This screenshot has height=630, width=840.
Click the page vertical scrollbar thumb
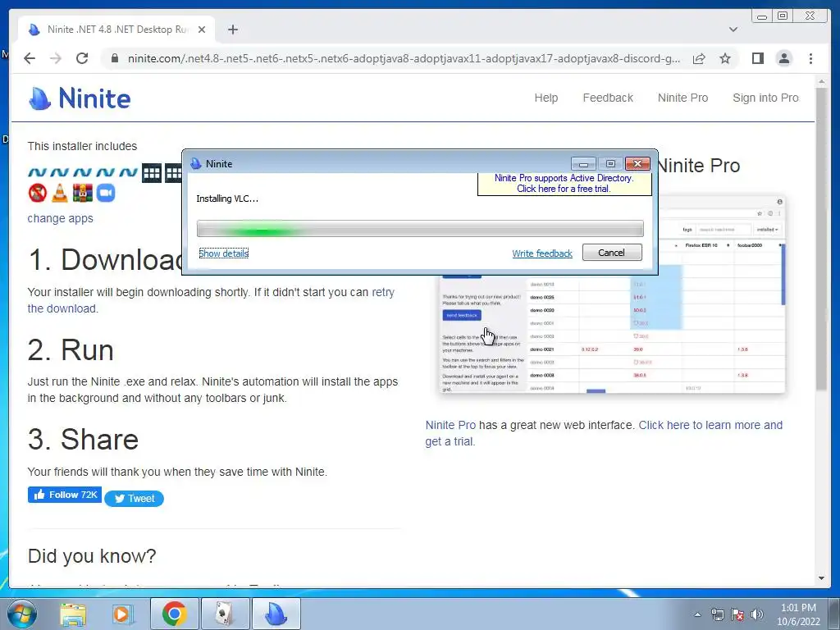tap(821, 239)
